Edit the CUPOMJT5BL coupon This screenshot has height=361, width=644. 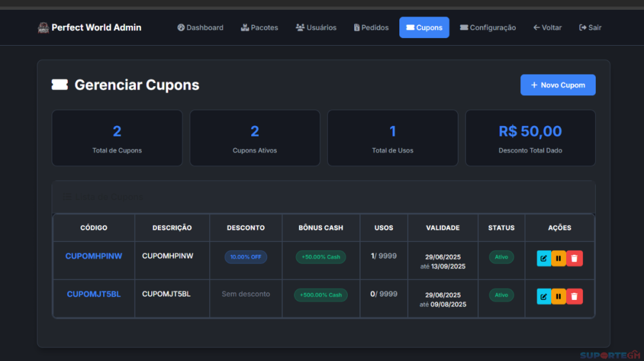(x=544, y=297)
